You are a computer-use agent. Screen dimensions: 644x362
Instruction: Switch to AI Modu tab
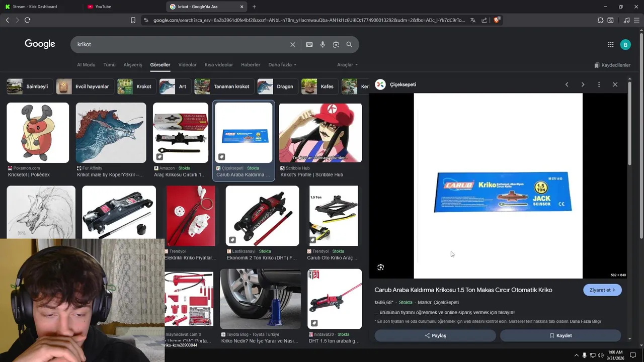tap(86, 65)
